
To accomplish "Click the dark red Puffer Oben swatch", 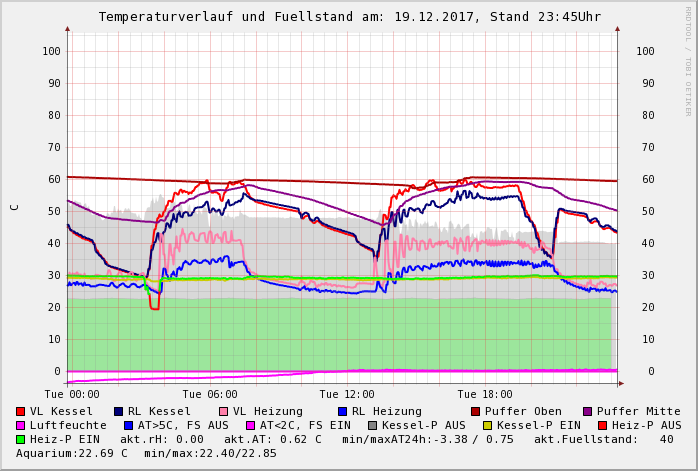I will pos(475,411).
